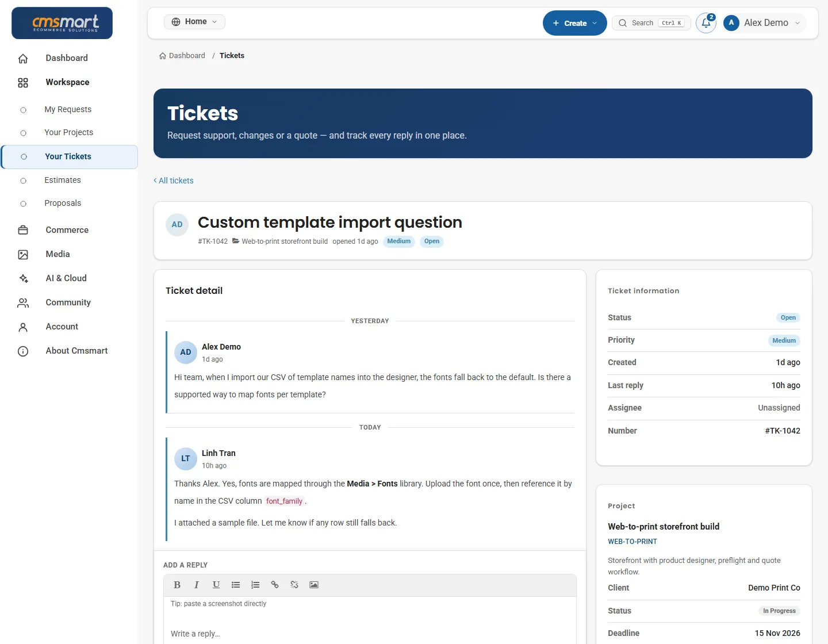Click the In Progress project status badge
The image size is (828, 644).
780,611
